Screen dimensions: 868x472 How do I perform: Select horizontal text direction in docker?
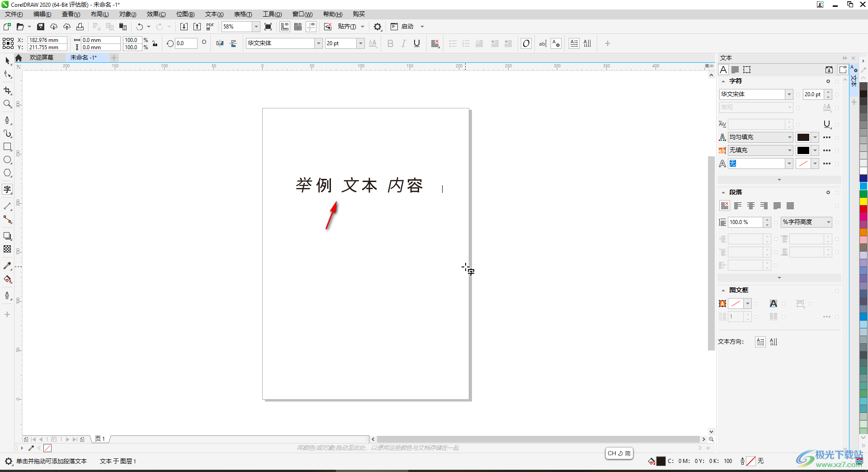tap(760, 342)
